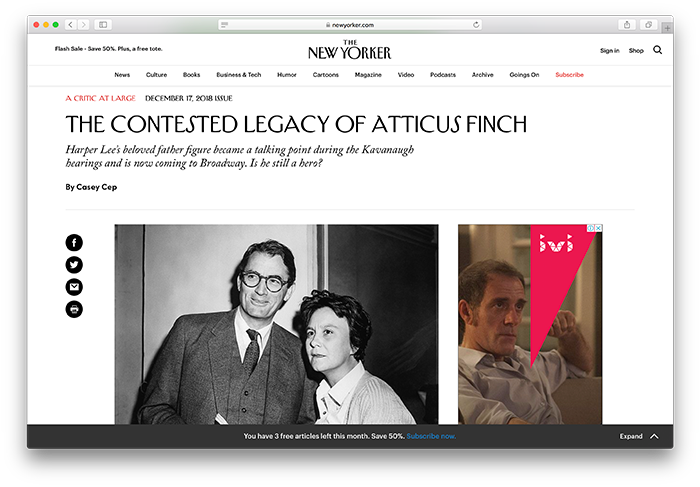Show all tabs overview button
The image size is (700, 487).
649,25
